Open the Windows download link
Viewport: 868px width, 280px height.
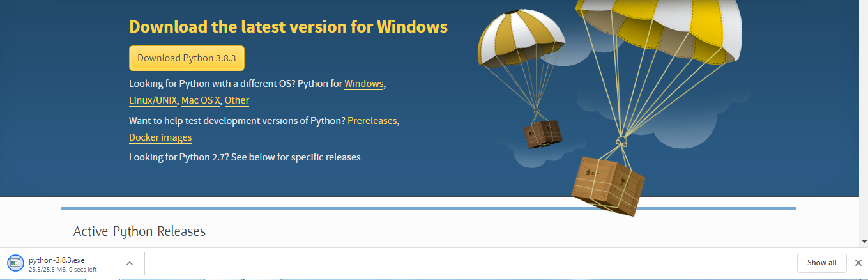364,84
